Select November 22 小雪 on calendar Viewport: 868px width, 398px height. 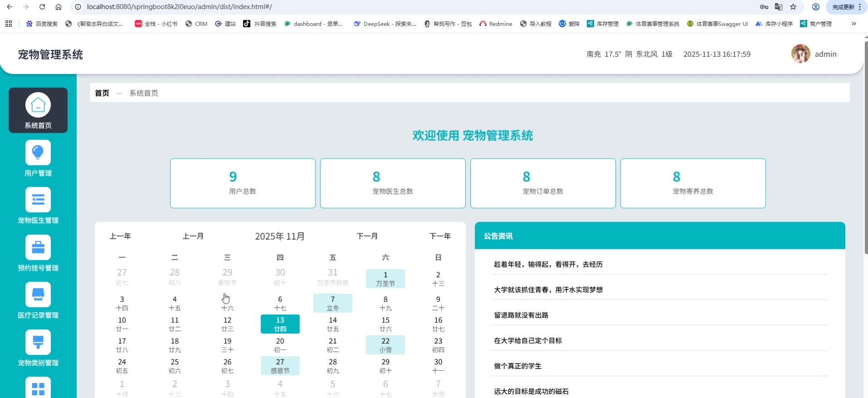[385, 345]
